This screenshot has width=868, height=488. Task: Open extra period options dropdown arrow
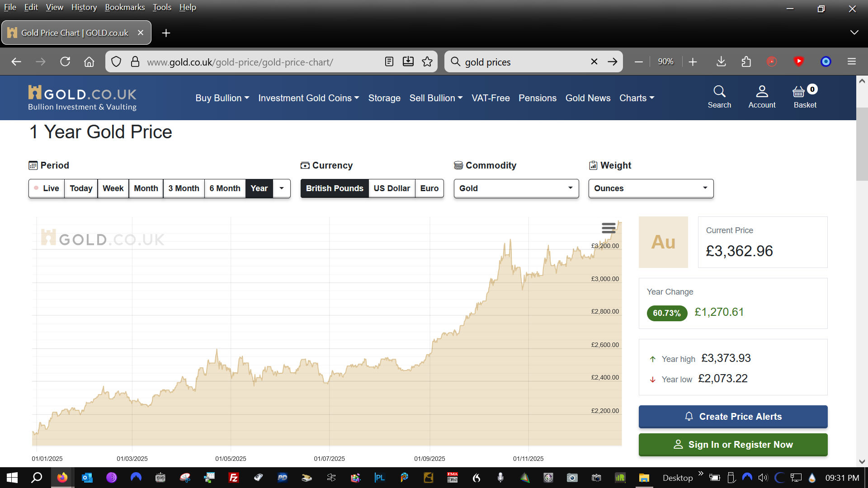tap(282, 188)
